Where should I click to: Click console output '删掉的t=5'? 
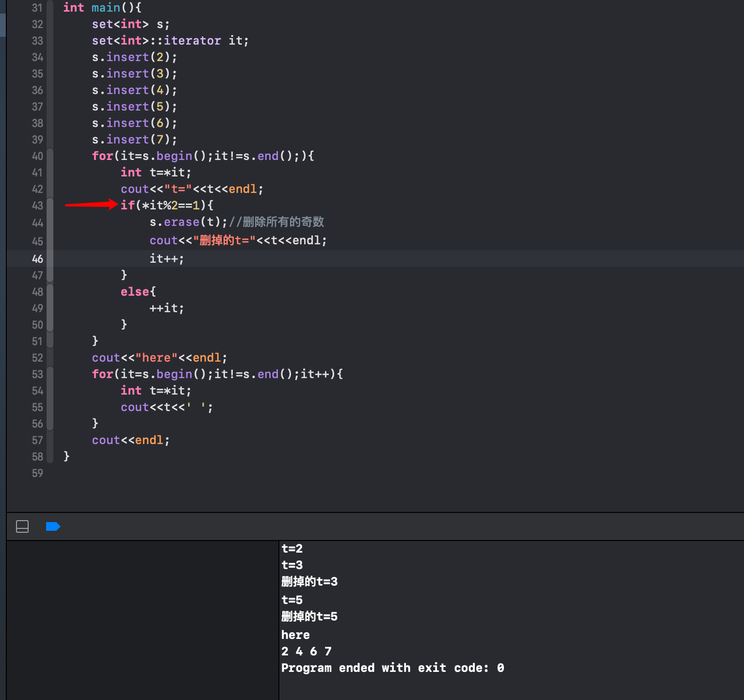point(309,617)
